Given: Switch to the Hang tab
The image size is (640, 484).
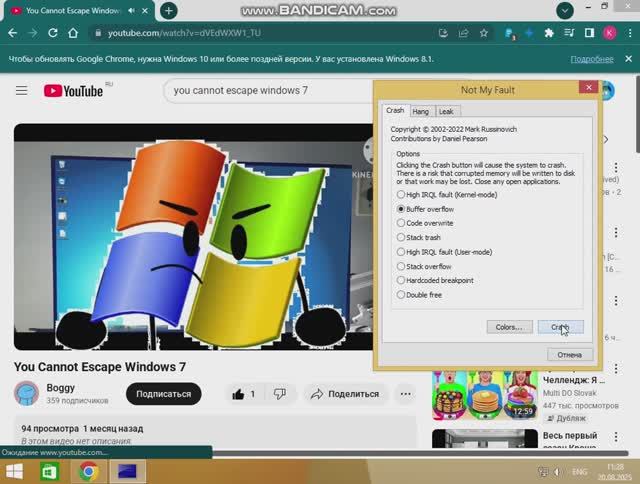Looking at the screenshot, I should click(x=420, y=111).
